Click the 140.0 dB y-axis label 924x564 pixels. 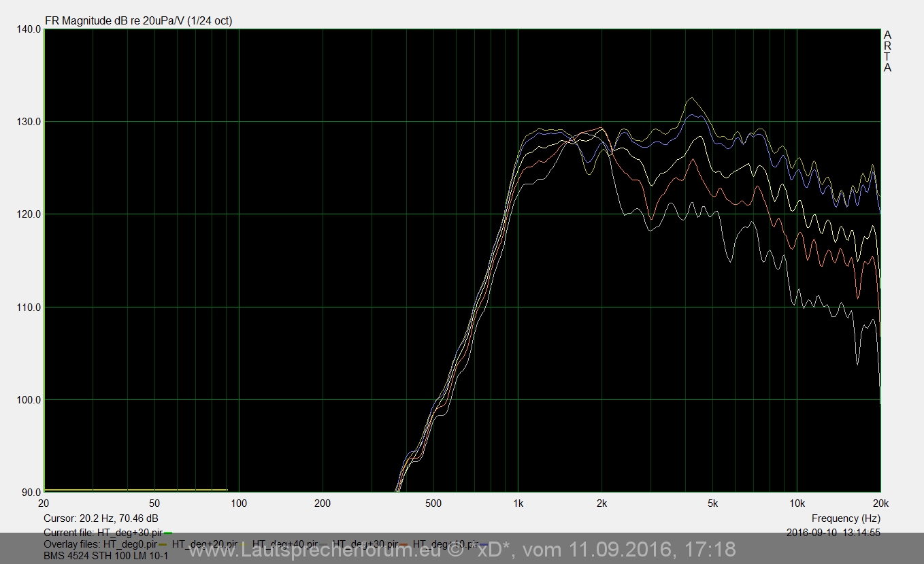(28, 29)
